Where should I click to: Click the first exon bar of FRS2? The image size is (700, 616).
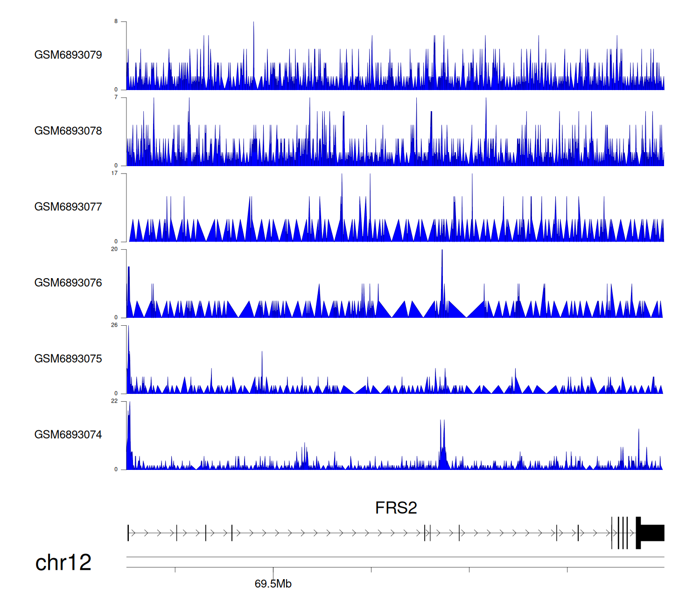(x=128, y=533)
